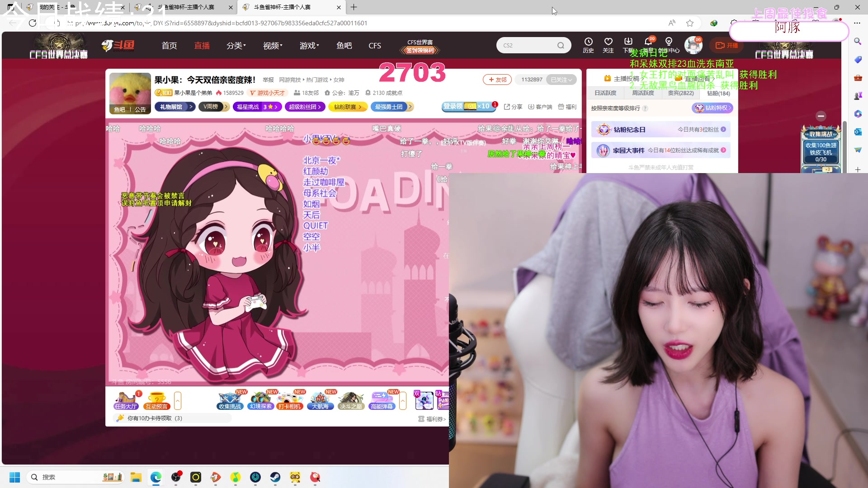The height and width of the screenshot is (488, 868).
Task: Click the Edge sidebar Outlook icon
Action: [x=858, y=131]
